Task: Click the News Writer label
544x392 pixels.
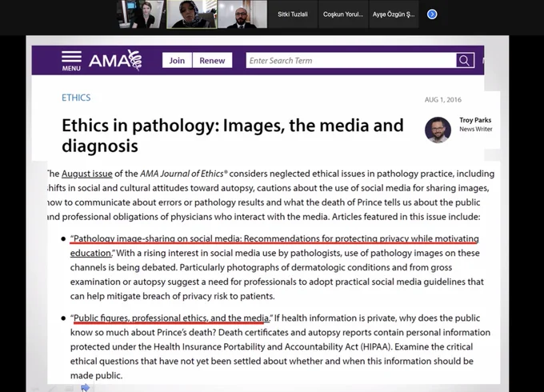Action: [476, 129]
